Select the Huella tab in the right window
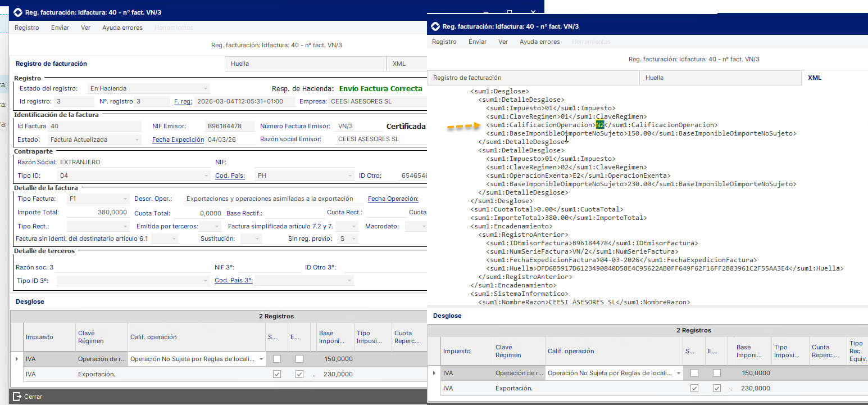 coord(720,78)
